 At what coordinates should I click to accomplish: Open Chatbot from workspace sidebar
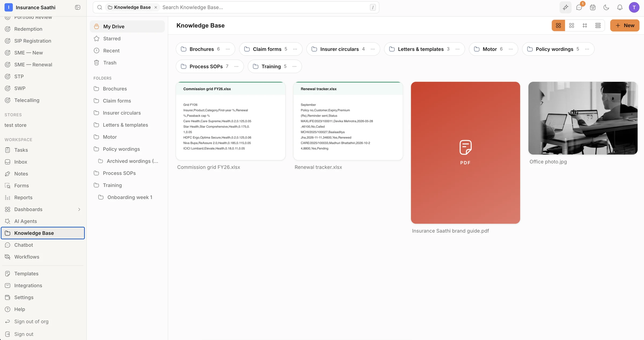point(43,245)
